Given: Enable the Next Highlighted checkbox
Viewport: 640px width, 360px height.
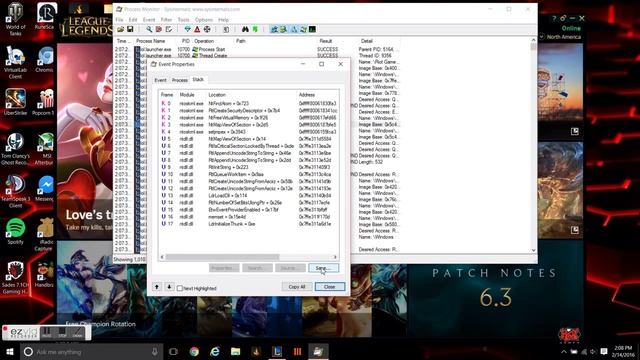Looking at the screenshot, I should click(180, 288).
